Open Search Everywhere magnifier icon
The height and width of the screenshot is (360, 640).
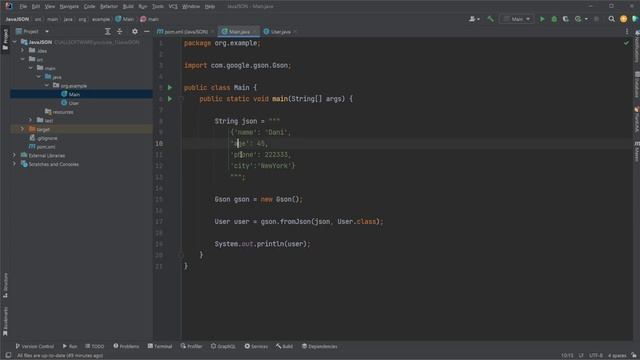pyautogui.click(x=611, y=19)
